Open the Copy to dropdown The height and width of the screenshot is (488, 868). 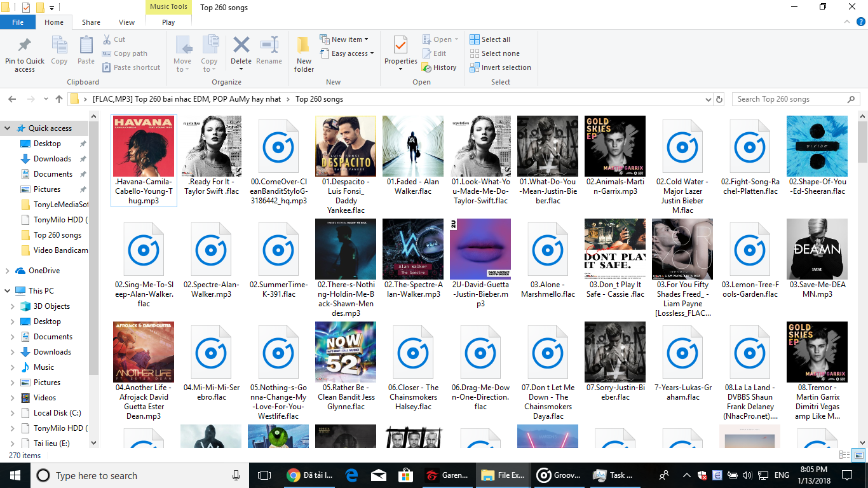(x=209, y=54)
